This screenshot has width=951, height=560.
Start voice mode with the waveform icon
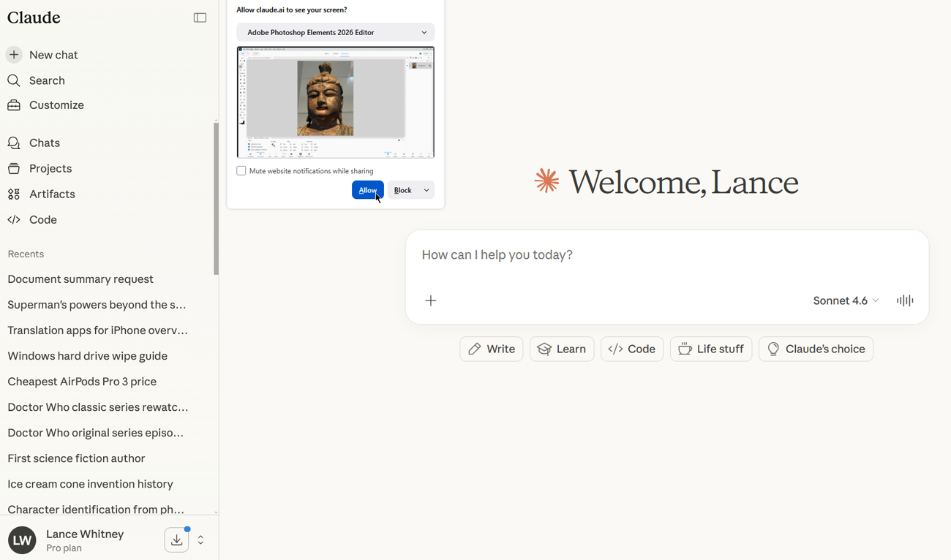click(x=905, y=300)
